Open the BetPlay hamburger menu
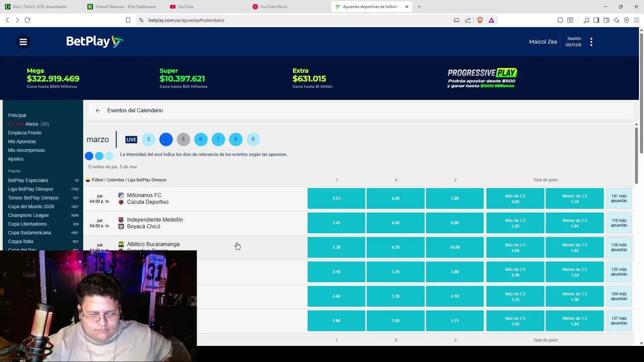Image resolution: width=644 pixels, height=362 pixels. tap(23, 42)
